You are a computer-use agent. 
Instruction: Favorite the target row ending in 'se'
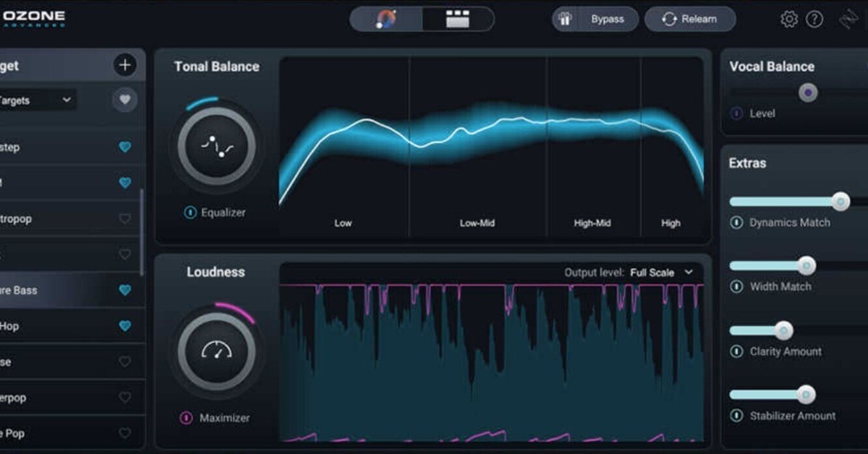[125, 361]
